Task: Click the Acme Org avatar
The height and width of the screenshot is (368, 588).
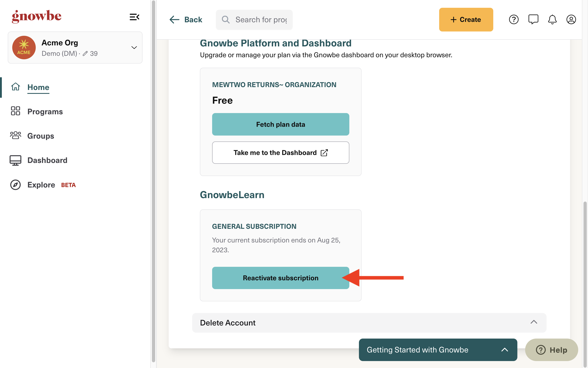Action: tap(24, 47)
